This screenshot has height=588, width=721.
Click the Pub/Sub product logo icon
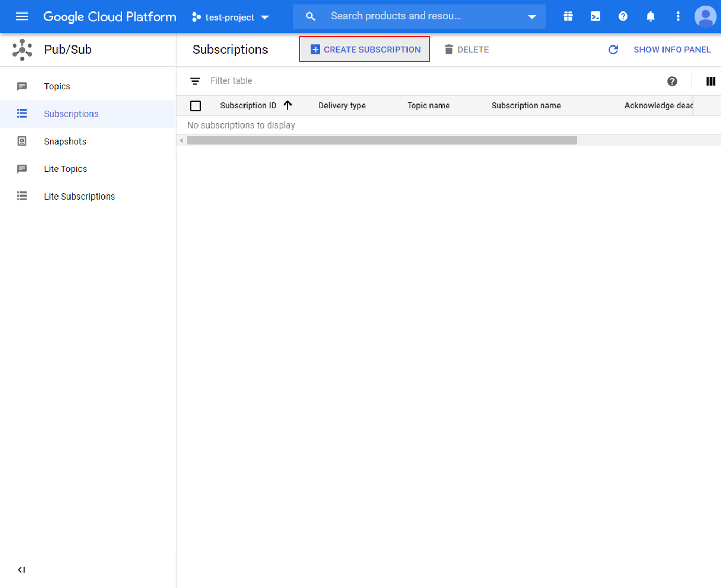[22, 50]
